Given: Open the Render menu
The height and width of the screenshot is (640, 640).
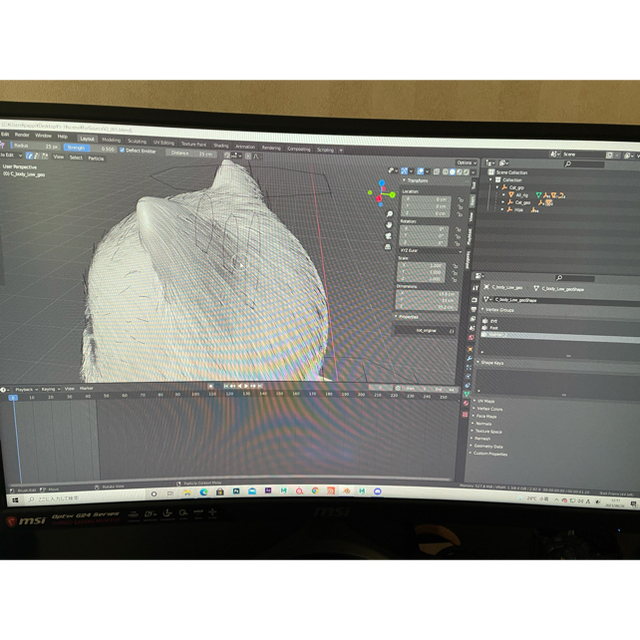Looking at the screenshot, I should pyautogui.click(x=22, y=135).
